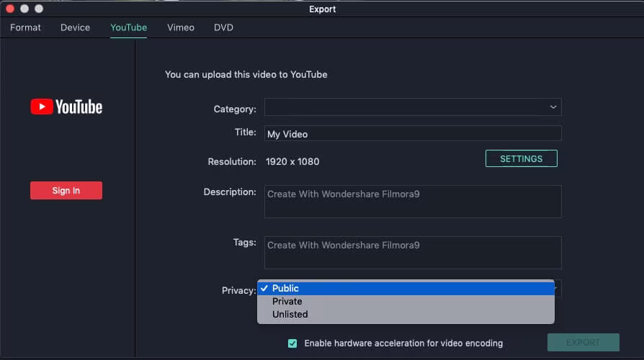Viewport: 644px width, 360px height.
Task: Switch to the Format tab
Action: pos(25,27)
